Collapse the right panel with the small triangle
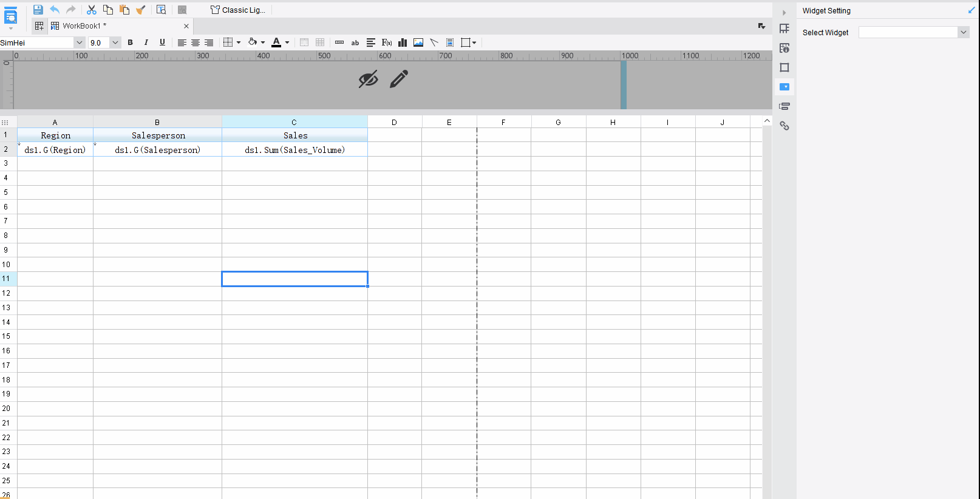Screen dimensions: 980x499 pyautogui.click(x=784, y=13)
